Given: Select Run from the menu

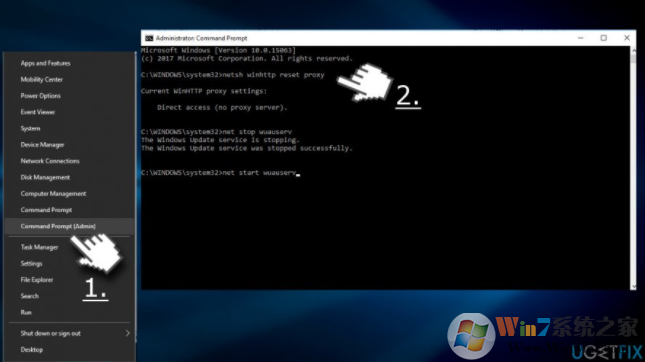Looking at the screenshot, I should pyautogui.click(x=26, y=312).
